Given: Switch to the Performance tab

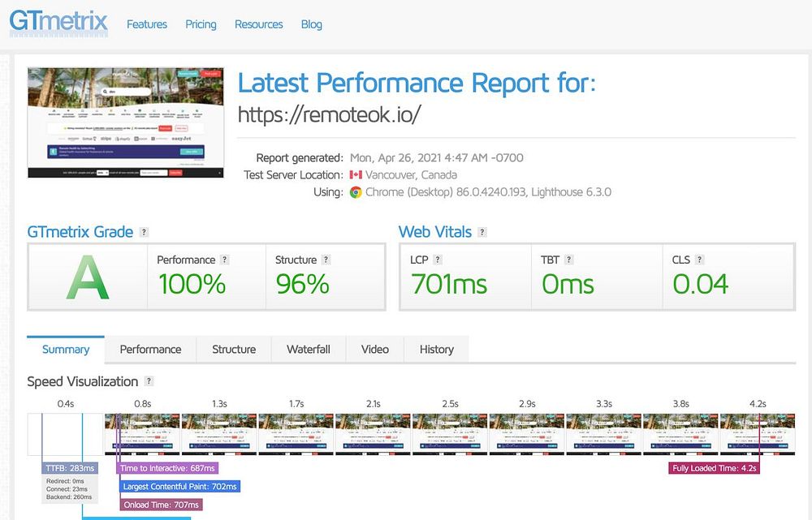Looking at the screenshot, I should (151, 350).
